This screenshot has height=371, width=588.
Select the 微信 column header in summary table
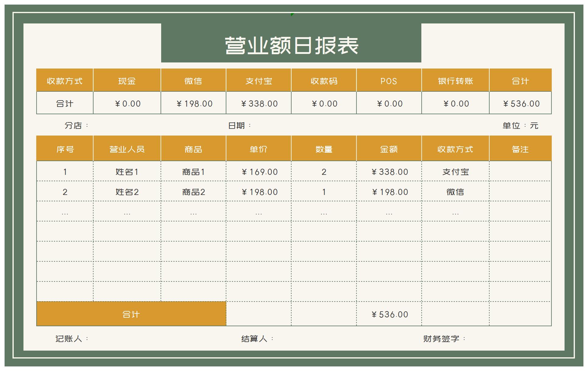point(193,80)
